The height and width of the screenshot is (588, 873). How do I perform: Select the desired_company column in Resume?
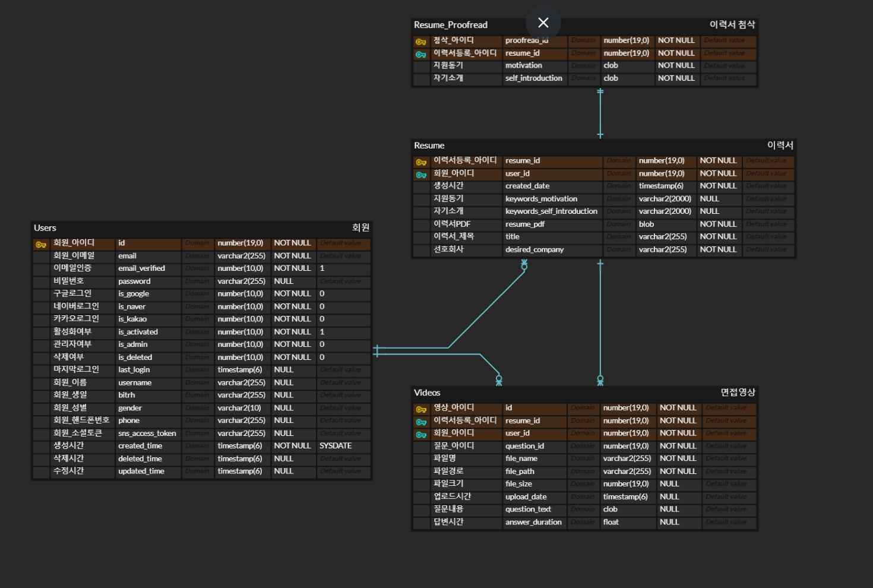534,249
